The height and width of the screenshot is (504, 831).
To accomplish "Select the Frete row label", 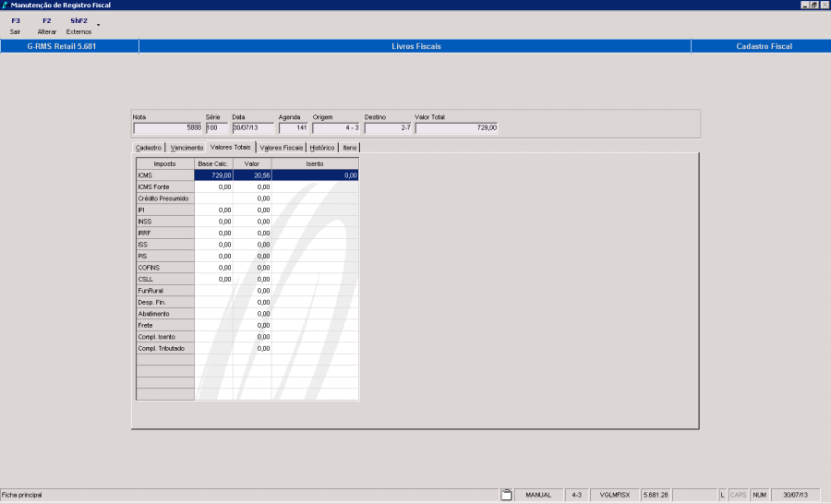I will tap(165, 326).
